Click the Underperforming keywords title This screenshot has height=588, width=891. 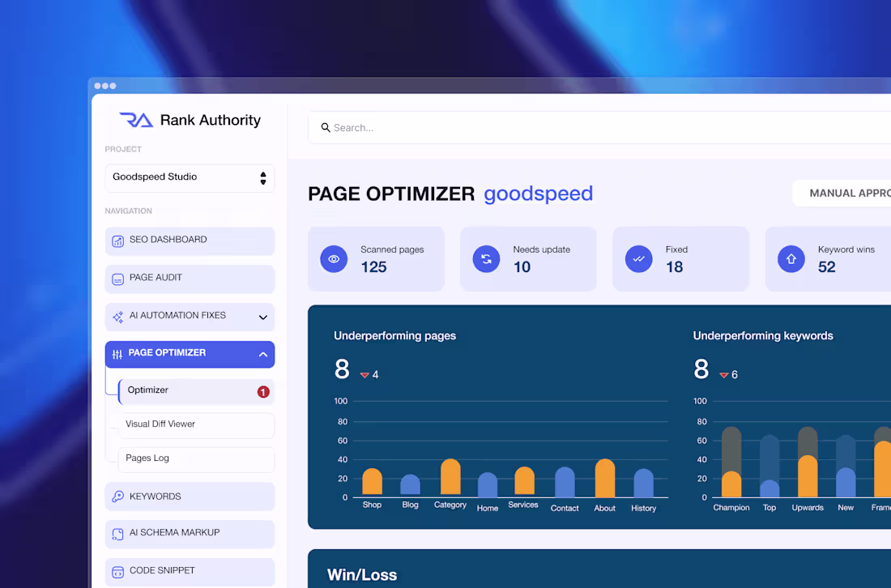pyautogui.click(x=763, y=336)
